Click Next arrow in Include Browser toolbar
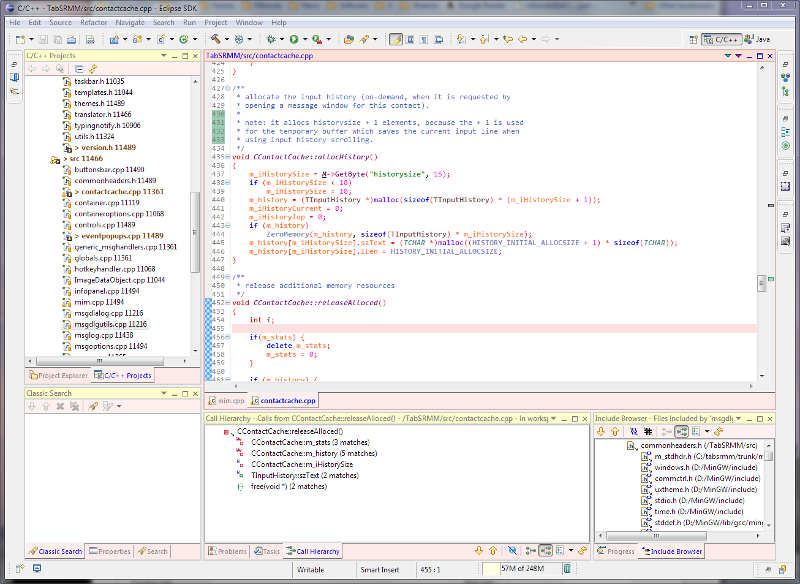800x584 pixels. (601, 431)
